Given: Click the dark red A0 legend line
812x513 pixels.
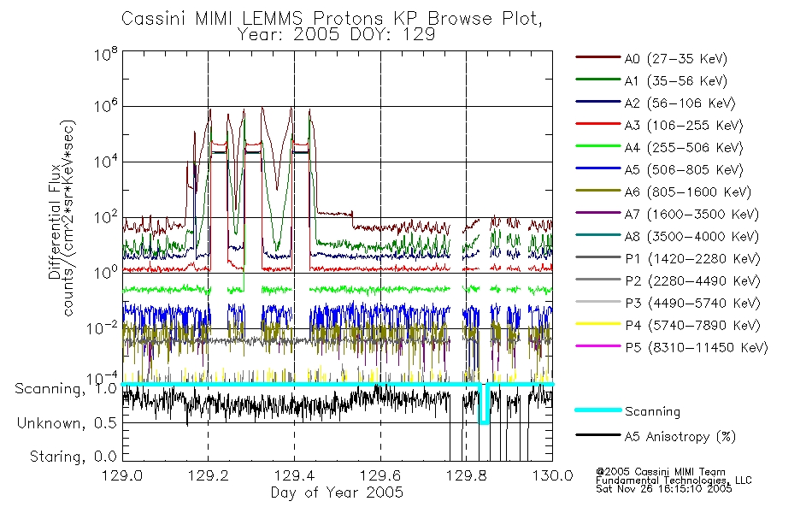Looking at the screenshot, I should click(x=598, y=57).
